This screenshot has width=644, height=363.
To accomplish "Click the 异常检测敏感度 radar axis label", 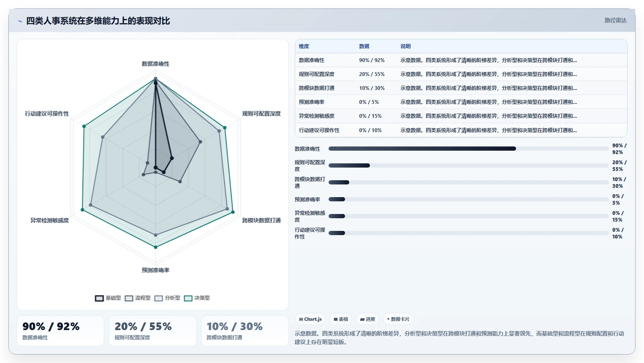I will [x=49, y=220].
